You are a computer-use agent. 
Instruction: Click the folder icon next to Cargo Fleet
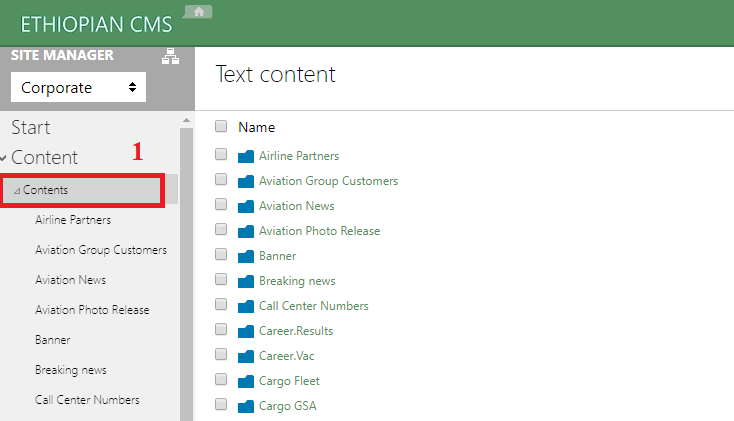(246, 381)
